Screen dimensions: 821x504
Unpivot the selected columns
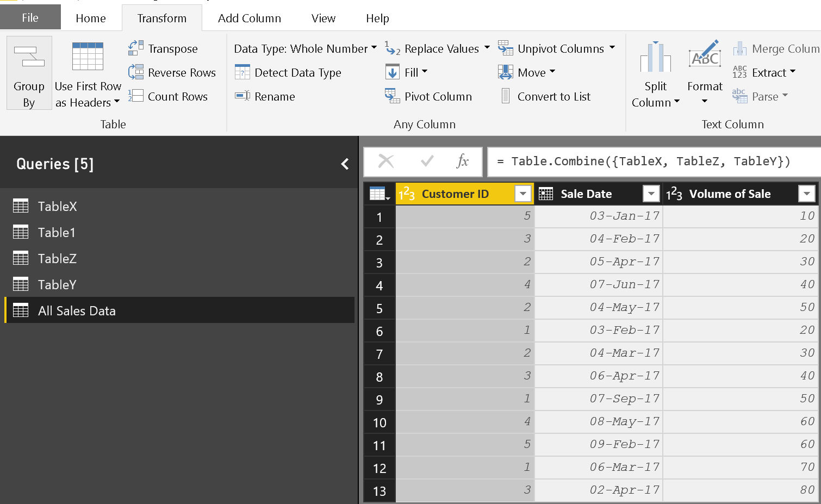pyautogui.click(x=555, y=48)
